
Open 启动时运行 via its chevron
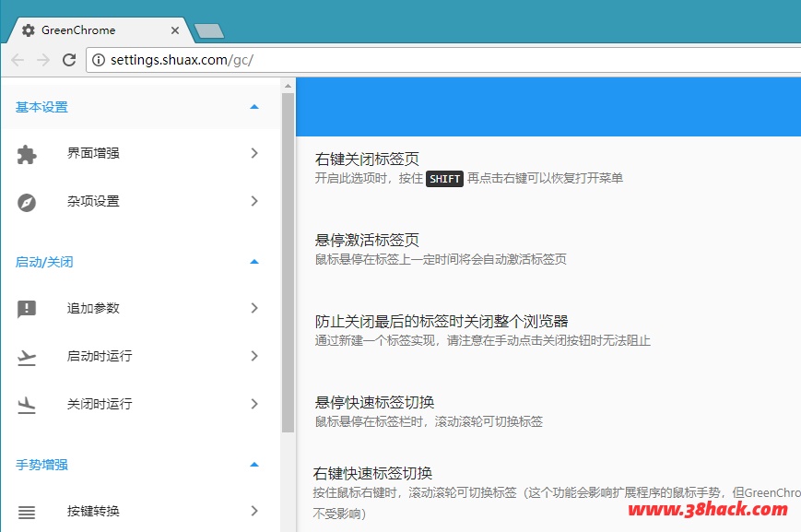[x=254, y=356]
